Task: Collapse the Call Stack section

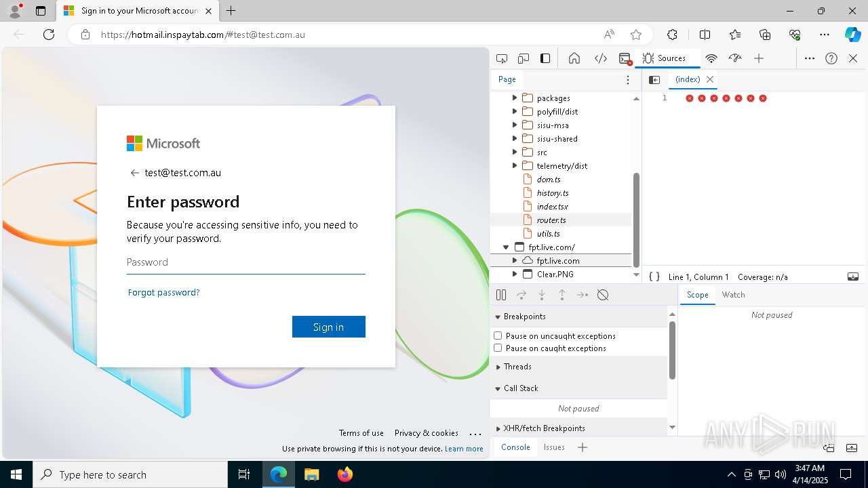Action: 498,388
